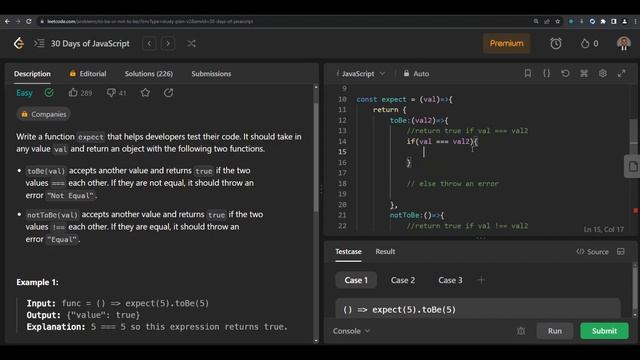Open the Editorial tab
Viewport: 640px width, 360px height.
click(x=88, y=74)
